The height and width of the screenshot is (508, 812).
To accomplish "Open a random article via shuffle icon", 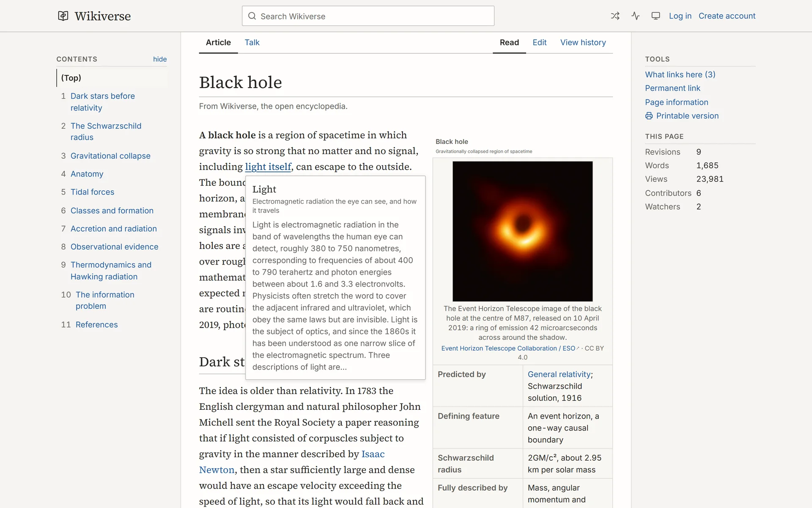I will click(615, 16).
